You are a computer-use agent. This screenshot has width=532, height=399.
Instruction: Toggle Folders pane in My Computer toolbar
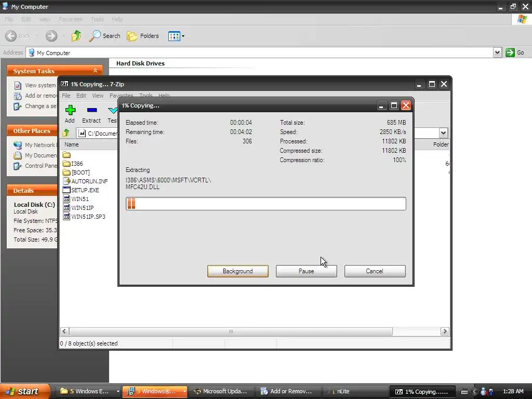142,36
